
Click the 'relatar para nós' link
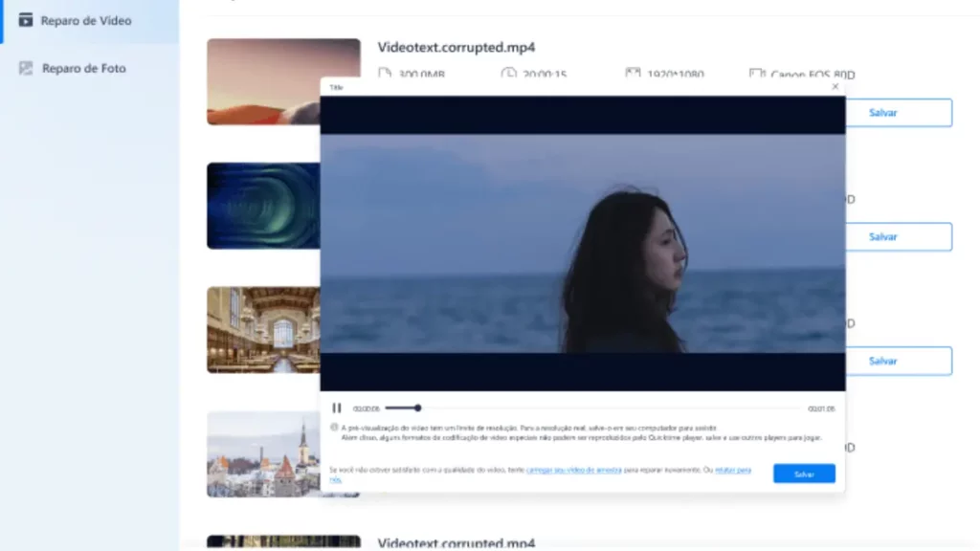[x=732, y=470]
